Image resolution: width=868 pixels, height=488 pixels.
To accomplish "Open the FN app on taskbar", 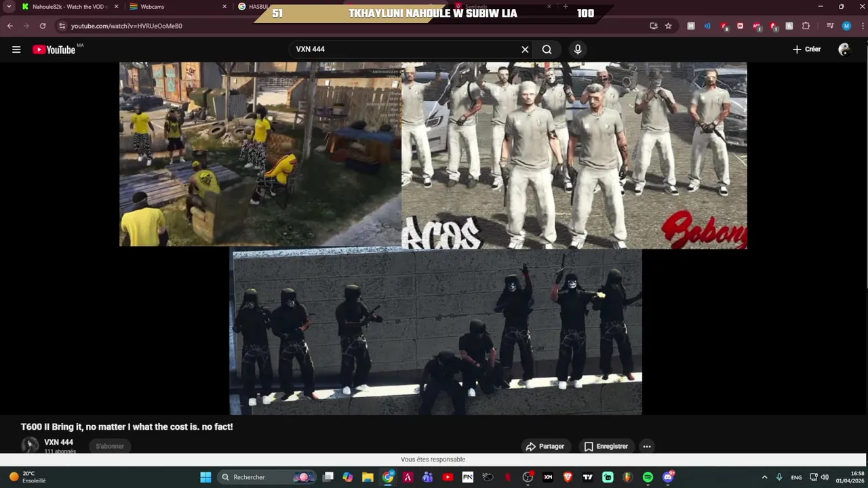I will (468, 477).
